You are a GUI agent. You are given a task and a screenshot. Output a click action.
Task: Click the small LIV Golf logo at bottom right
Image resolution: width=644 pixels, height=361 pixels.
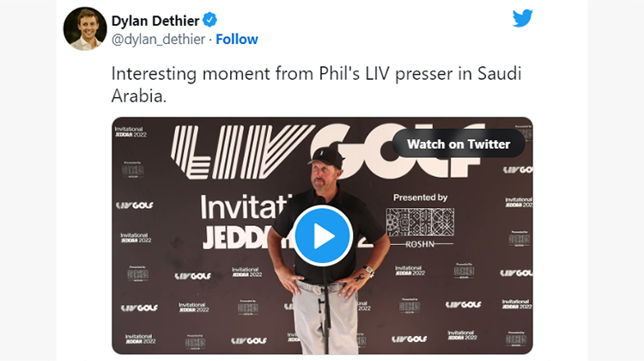(x=464, y=304)
